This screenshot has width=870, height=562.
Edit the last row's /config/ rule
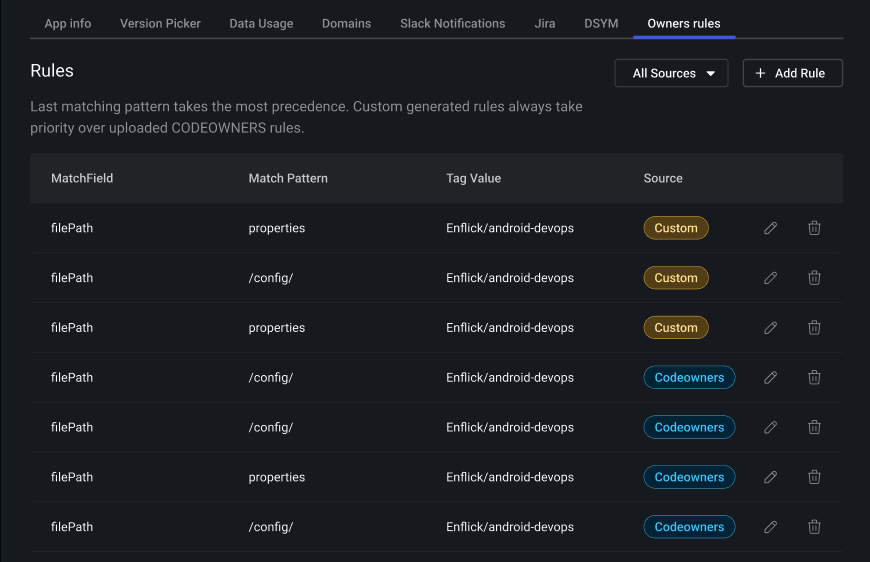pos(770,527)
